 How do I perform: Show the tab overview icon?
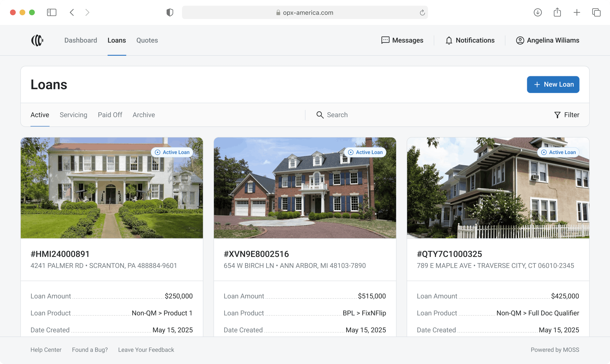pyautogui.click(x=596, y=13)
